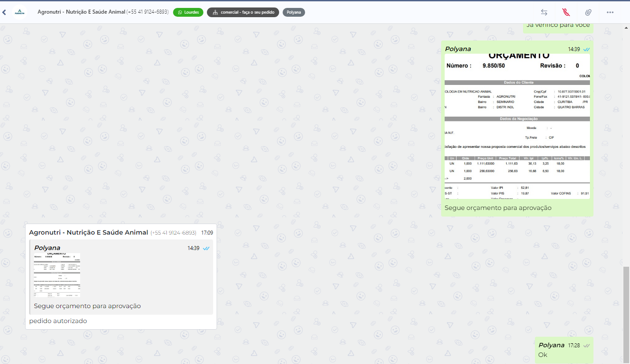
Task: Click read-receipt checkmarks on 17:28 Ok message
Action: (x=586, y=346)
